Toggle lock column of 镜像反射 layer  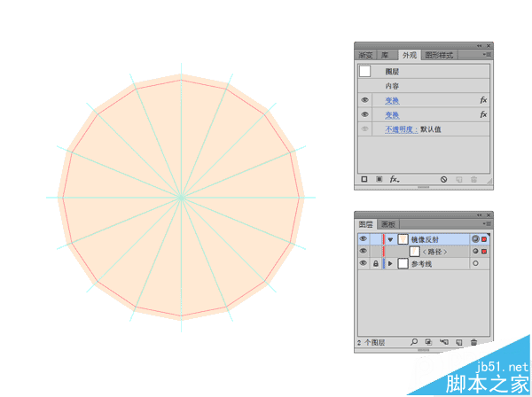pos(376,239)
